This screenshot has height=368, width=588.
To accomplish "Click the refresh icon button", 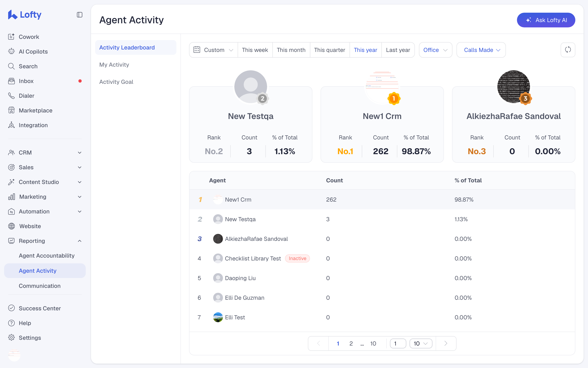I will click(x=568, y=50).
